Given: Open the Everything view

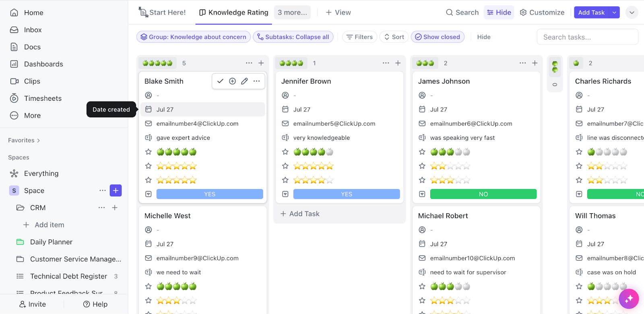Looking at the screenshot, I should [x=41, y=173].
